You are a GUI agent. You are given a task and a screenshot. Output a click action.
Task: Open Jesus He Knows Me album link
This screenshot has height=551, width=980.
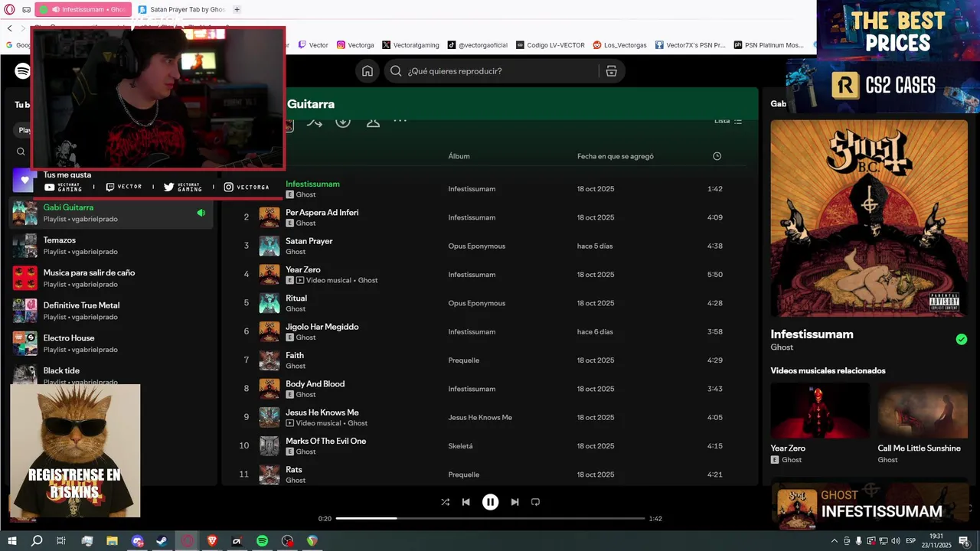(480, 418)
